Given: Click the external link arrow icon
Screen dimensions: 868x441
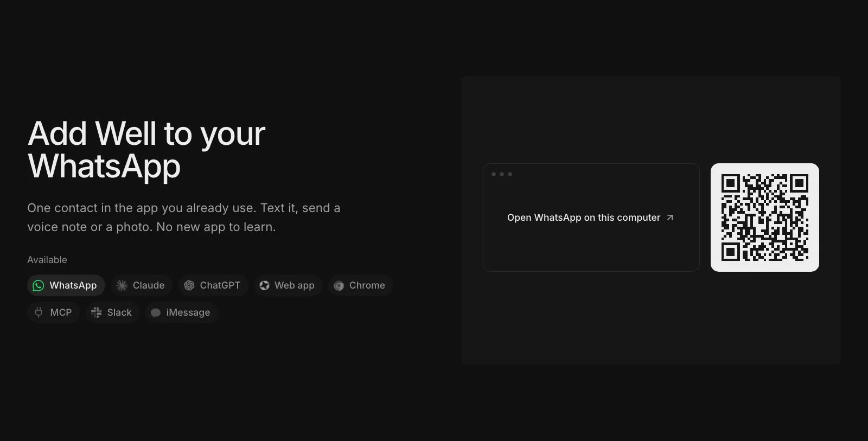Looking at the screenshot, I should [x=670, y=218].
